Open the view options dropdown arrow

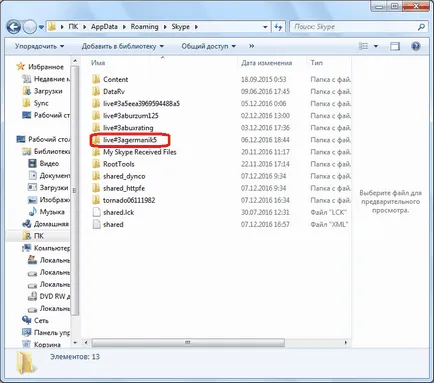[x=376, y=46]
